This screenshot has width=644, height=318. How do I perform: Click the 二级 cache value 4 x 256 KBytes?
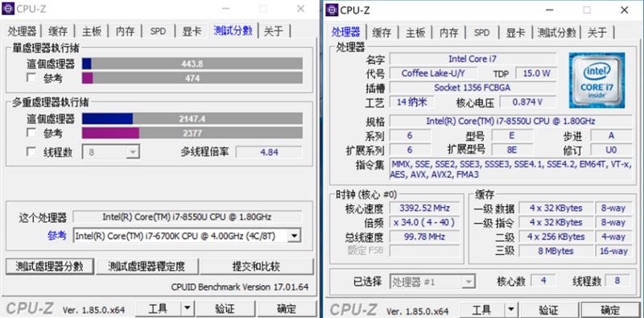pyautogui.click(x=555, y=237)
